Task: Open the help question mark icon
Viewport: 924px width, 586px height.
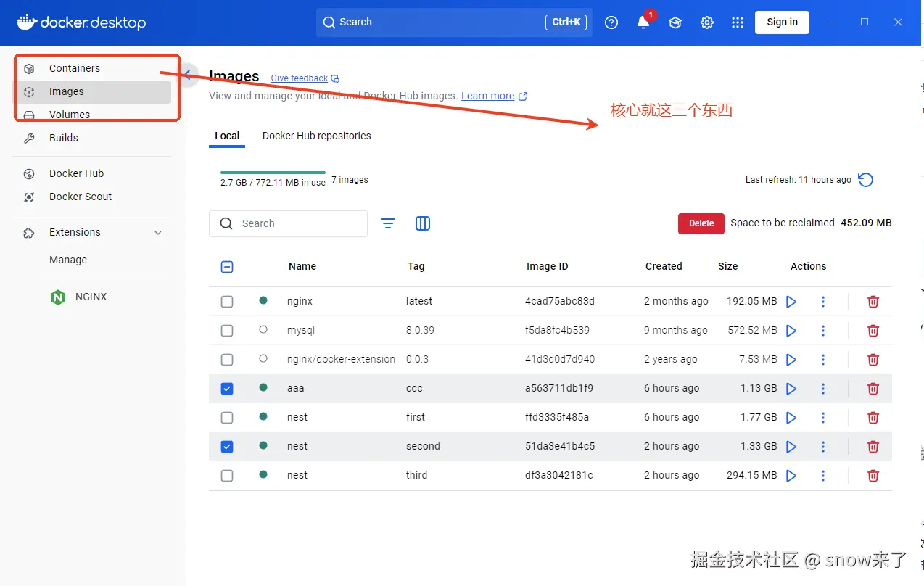Action: [x=611, y=22]
